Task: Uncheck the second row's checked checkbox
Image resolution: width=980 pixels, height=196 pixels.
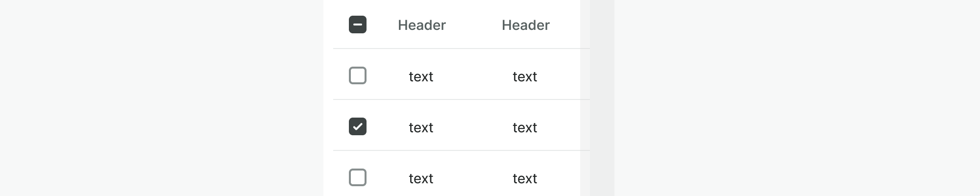Action: 358,126
